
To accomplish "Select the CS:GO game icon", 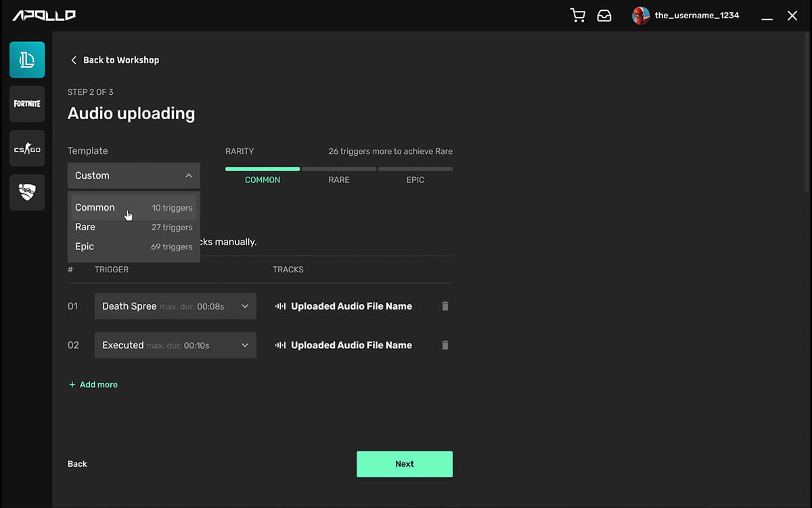I will pos(27,148).
